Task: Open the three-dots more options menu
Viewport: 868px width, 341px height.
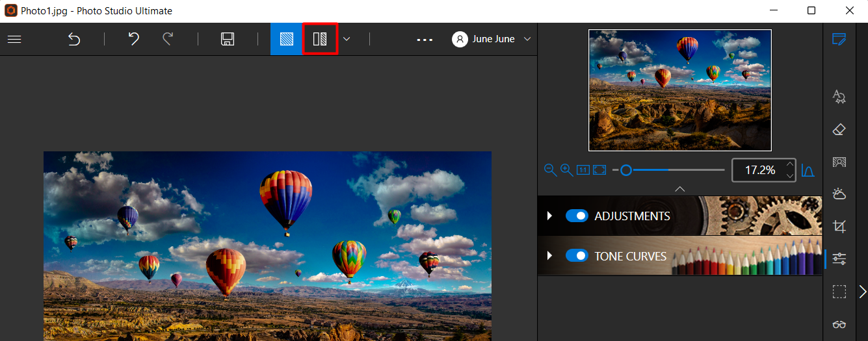Action: (425, 40)
